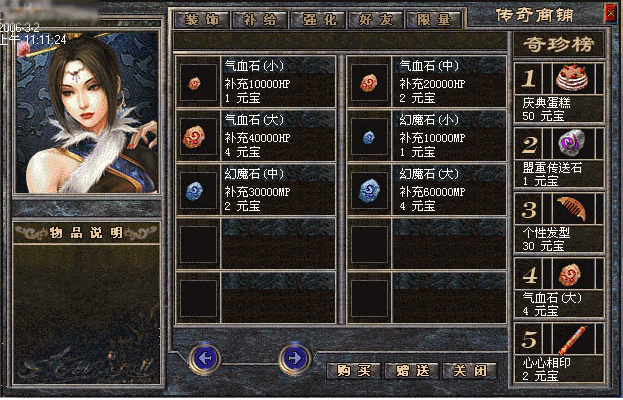Click the 关闭 button
The height and width of the screenshot is (400, 623).
[x=470, y=371]
